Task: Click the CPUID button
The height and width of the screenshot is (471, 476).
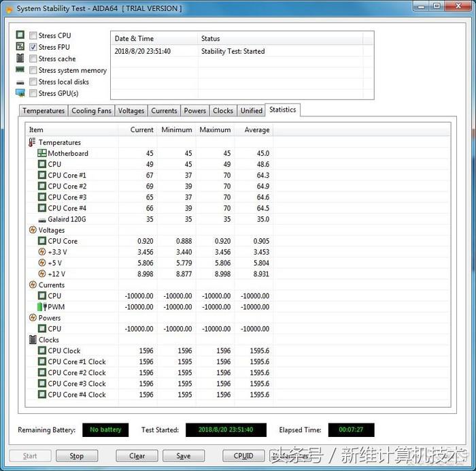Action: [x=243, y=456]
